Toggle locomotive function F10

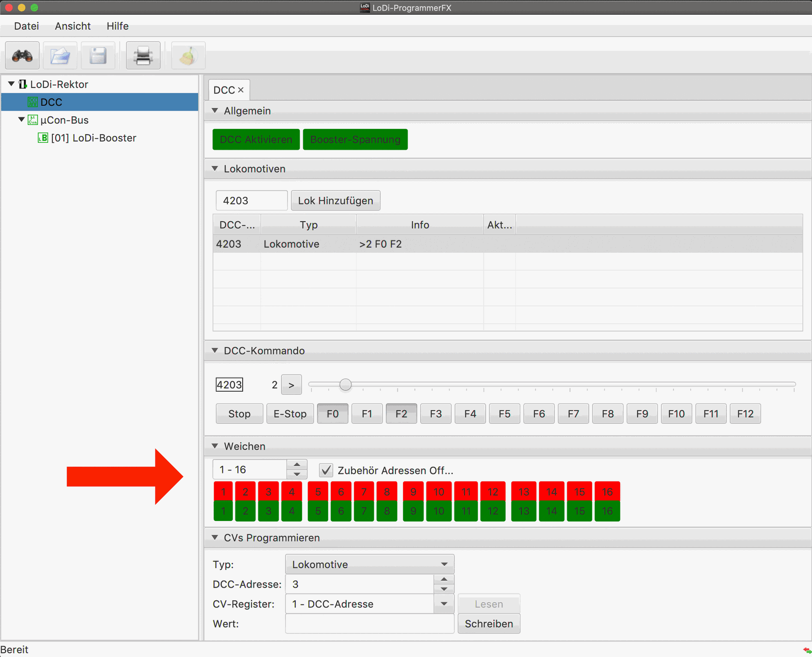676,414
